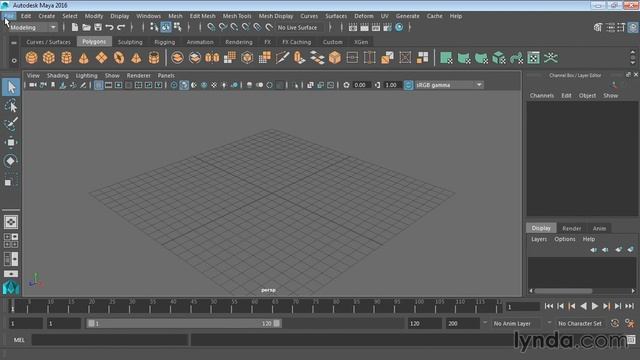This screenshot has width=640, height=360.
Task: Activate the Rotate tool
Action: click(11, 161)
